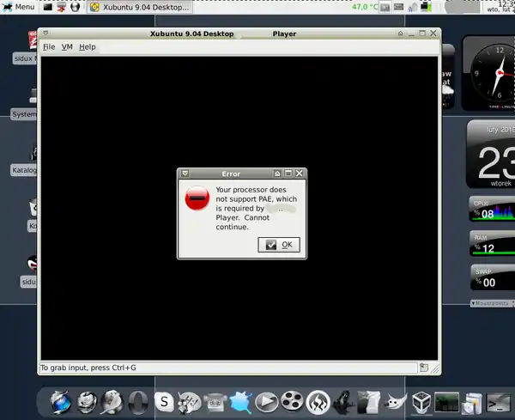Open the trash bin desktop icon
The width and height of the screenshot is (515, 420).
33,210
